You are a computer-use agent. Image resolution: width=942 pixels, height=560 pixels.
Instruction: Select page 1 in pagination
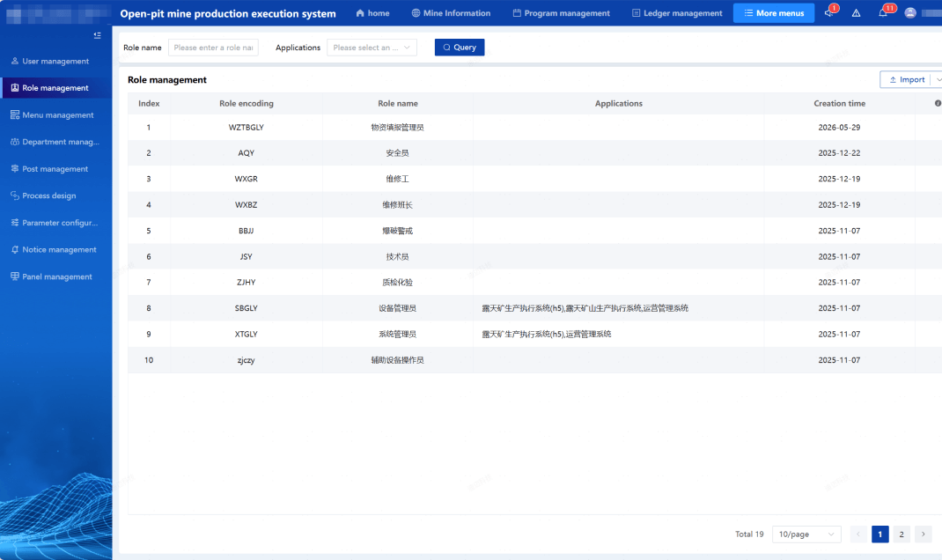880,534
